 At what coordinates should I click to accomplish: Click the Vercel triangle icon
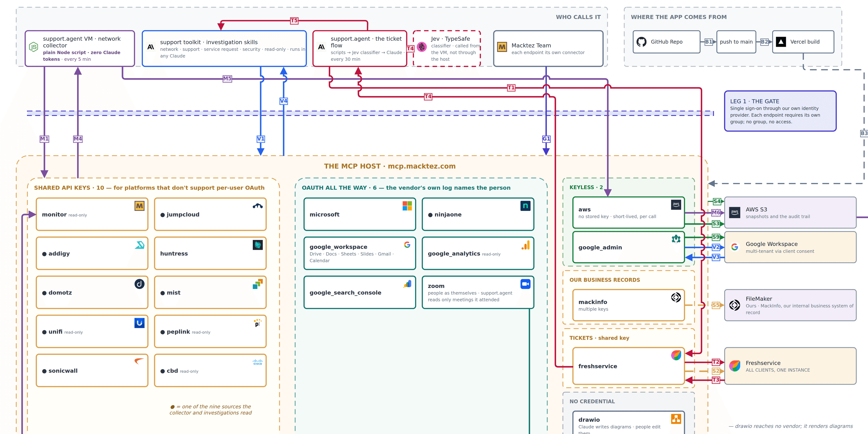coord(781,42)
